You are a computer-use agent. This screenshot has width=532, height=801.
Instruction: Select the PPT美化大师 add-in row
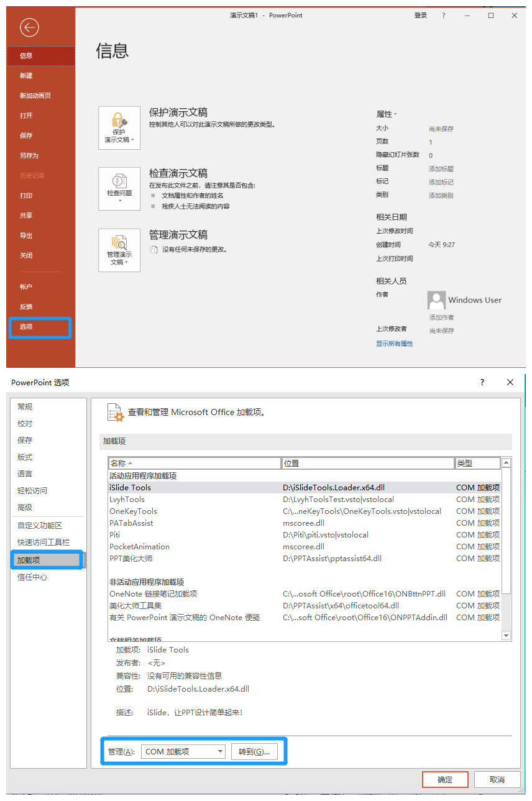pyautogui.click(x=305, y=559)
